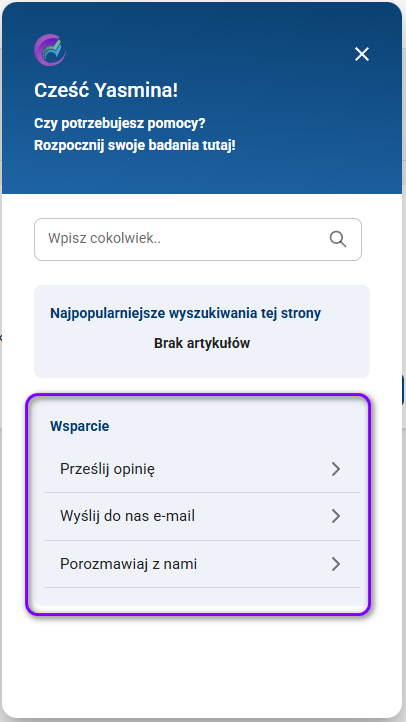This screenshot has width=406, height=722.
Task: Click chevron next to Prześlij opinię
Action: pos(336,469)
